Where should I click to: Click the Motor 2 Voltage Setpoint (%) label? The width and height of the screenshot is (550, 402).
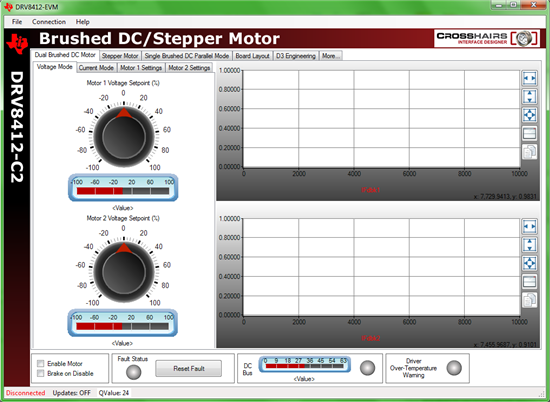click(123, 218)
